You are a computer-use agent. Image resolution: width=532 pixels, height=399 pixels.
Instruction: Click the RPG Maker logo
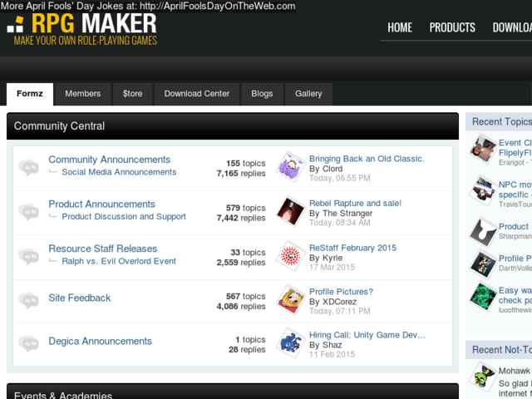(81, 29)
